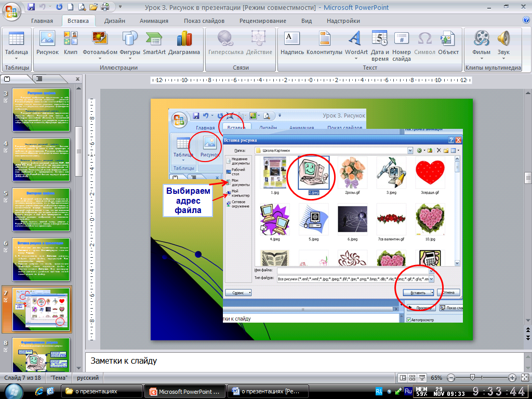Image resolution: width=532 pixels, height=399 pixels.
Task: Open PowerPoint Help question mark icon
Action: [x=526, y=20]
